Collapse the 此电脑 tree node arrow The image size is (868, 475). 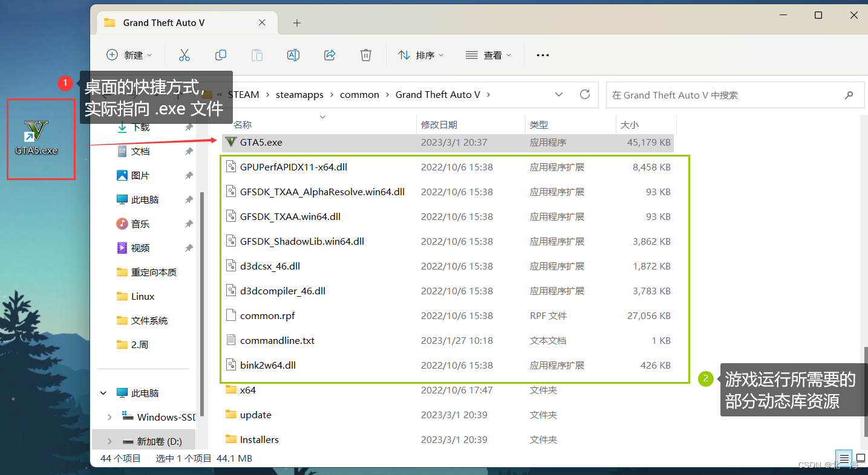(x=104, y=393)
